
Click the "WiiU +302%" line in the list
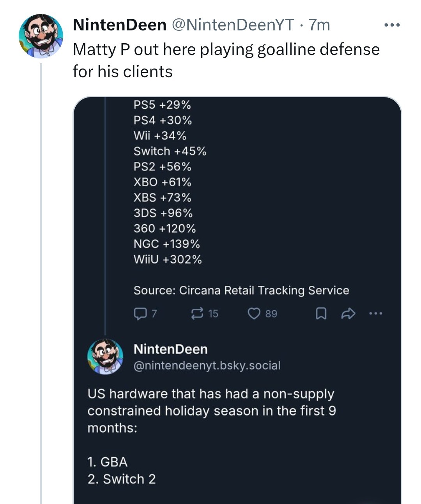pyautogui.click(x=168, y=259)
